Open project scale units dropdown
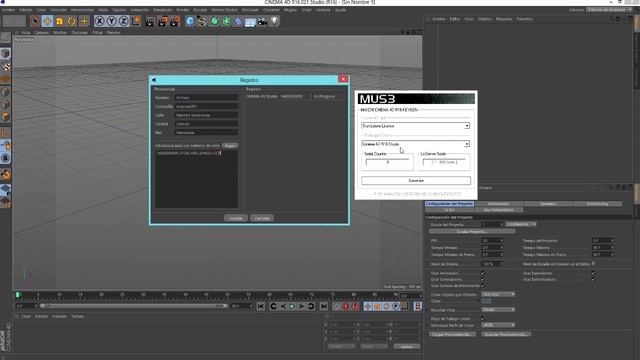Image resolution: width=640 pixels, height=360 pixels. [521, 224]
